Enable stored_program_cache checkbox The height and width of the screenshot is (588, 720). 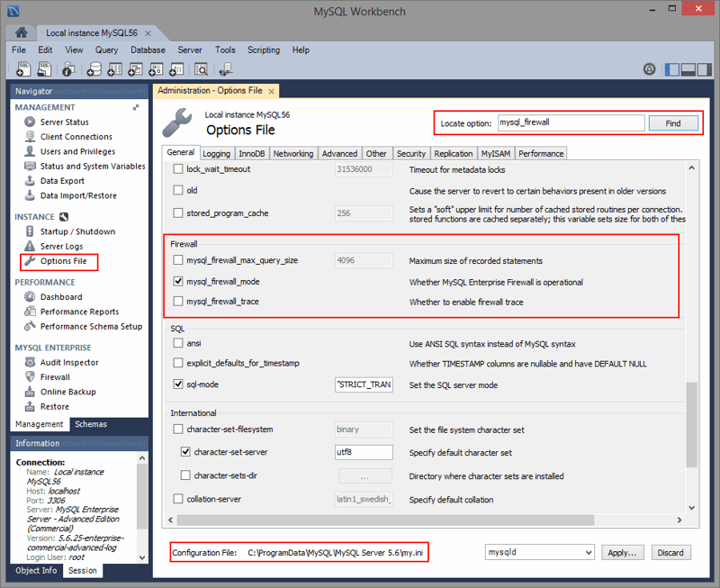coord(178,213)
